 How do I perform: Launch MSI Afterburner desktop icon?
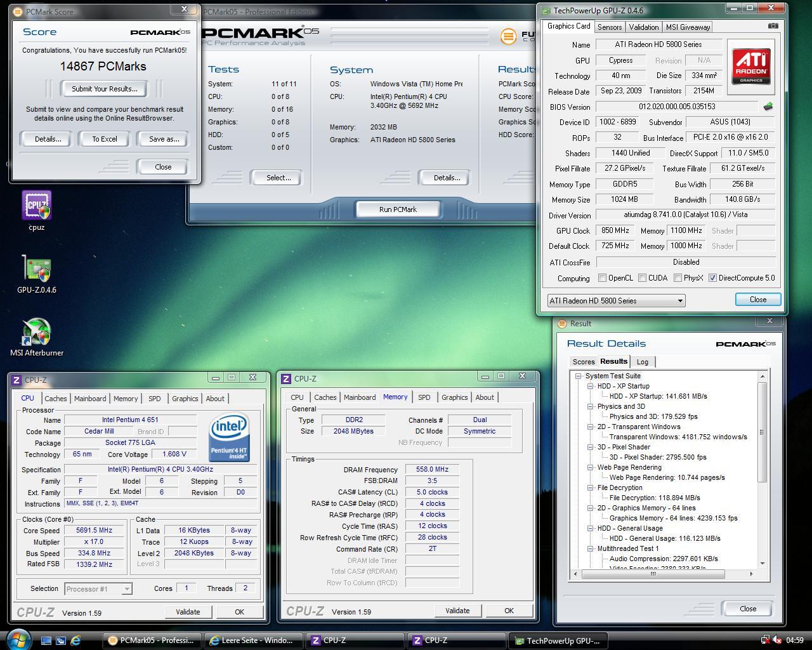coord(37,333)
